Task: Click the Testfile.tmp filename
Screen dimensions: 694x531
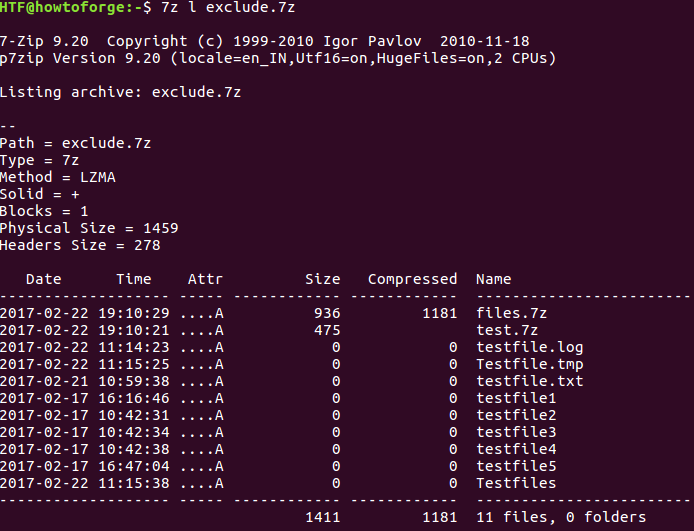Action: [530, 365]
